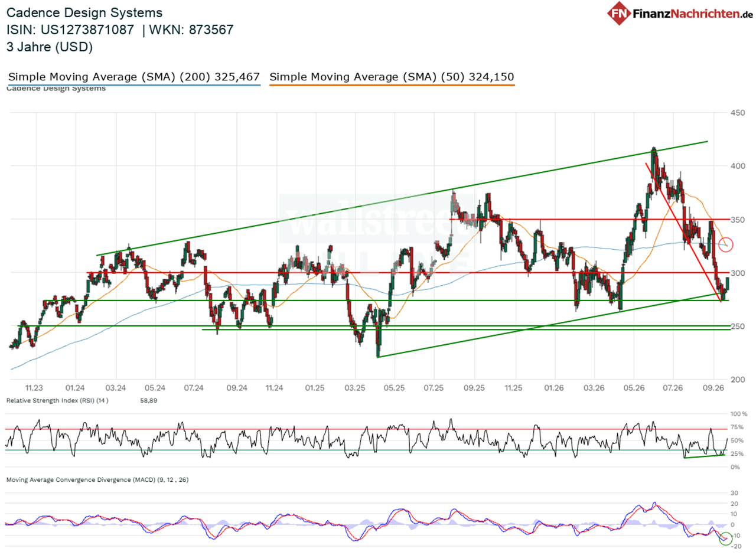
Task: Select the Cadence Design Systems chart title
Action: (84, 12)
